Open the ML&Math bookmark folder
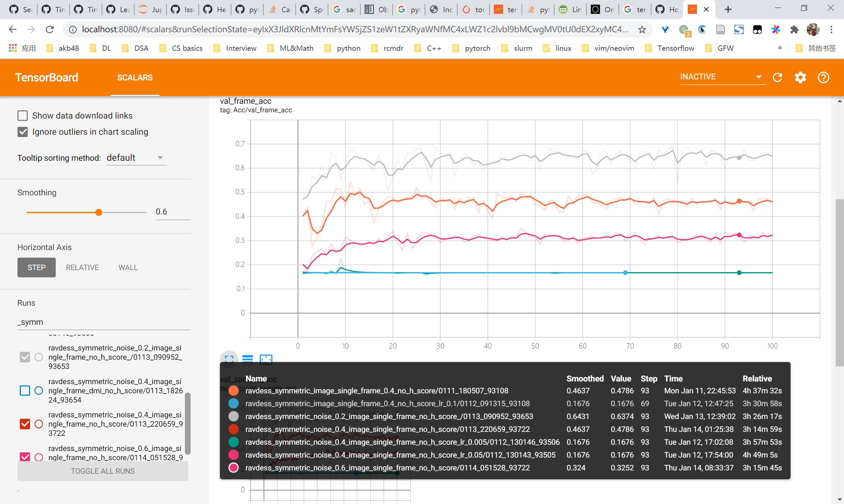The height and width of the screenshot is (504, 844). click(x=290, y=48)
